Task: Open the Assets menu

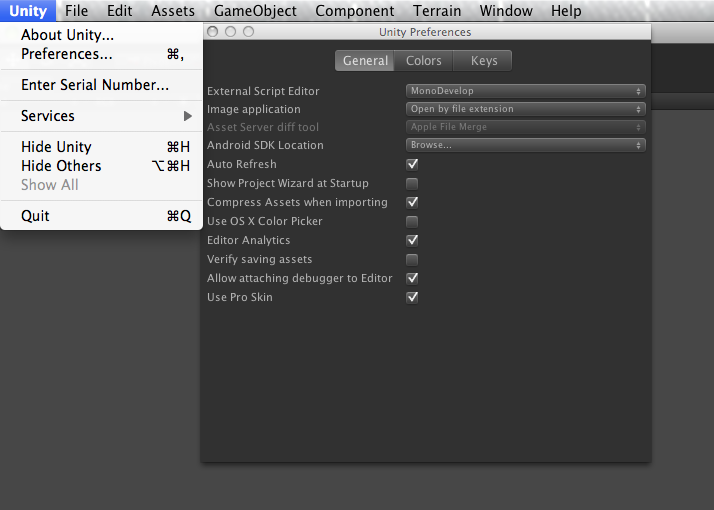Action: [x=173, y=10]
